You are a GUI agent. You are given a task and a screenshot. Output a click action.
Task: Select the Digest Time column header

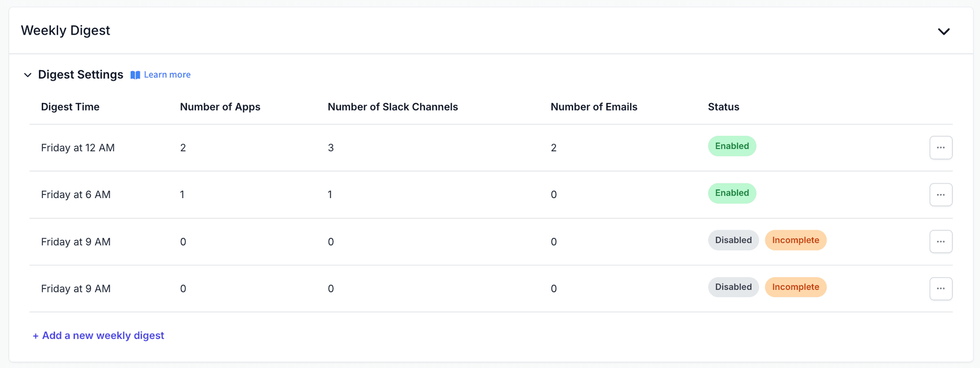pos(70,107)
